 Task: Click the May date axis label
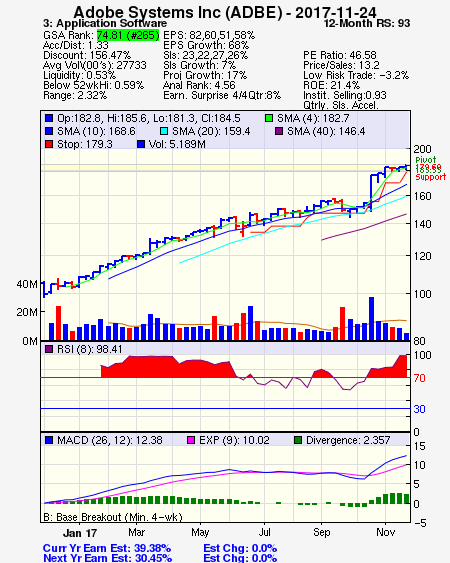click(200, 532)
